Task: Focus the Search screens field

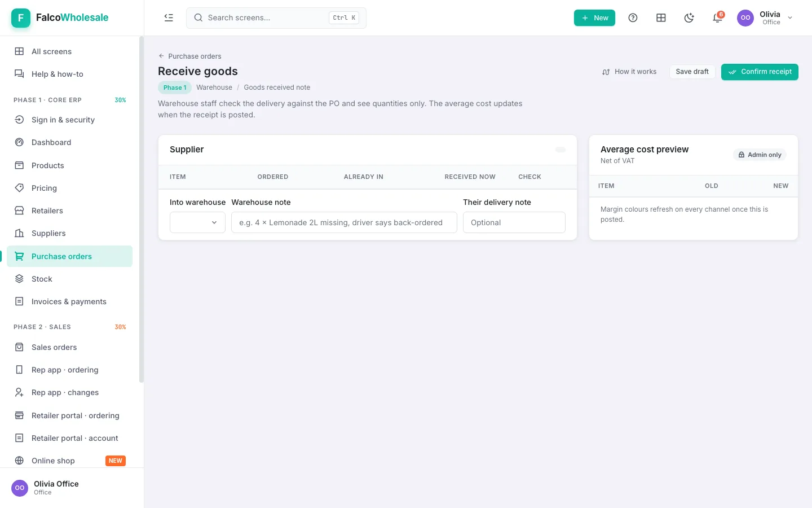Action: click(276, 17)
